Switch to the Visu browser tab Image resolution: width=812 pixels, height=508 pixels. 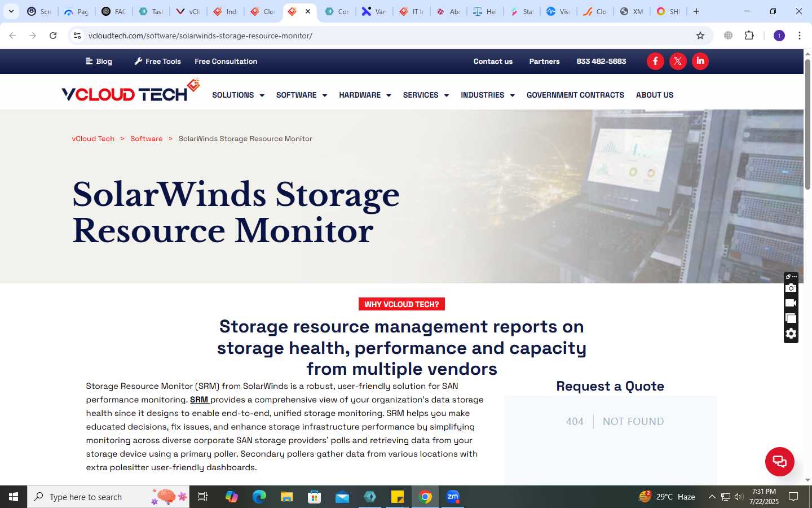pyautogui.click(x=558, y=11)
